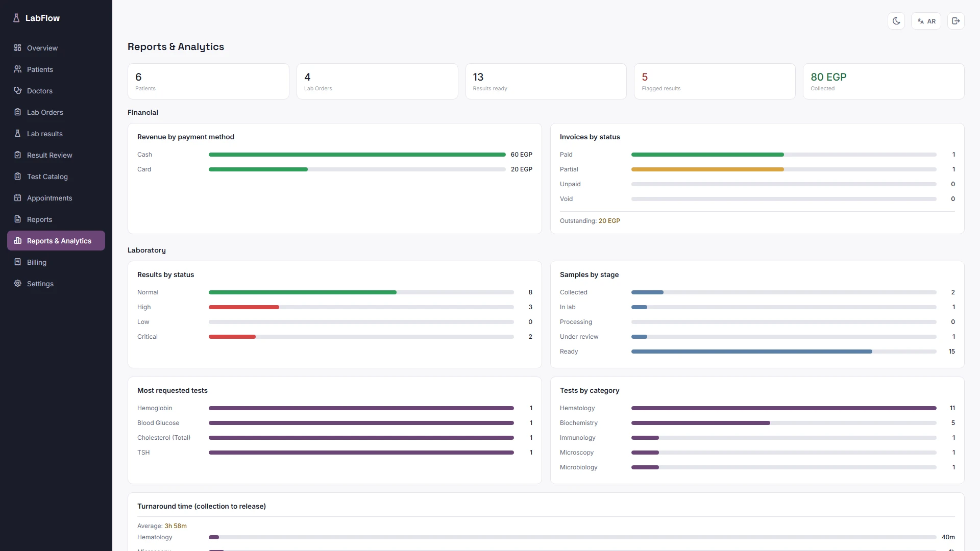The width and height of the screenshot is (980, 551).
Task: Open Billing from the sidebar
Action: (56, 262)
